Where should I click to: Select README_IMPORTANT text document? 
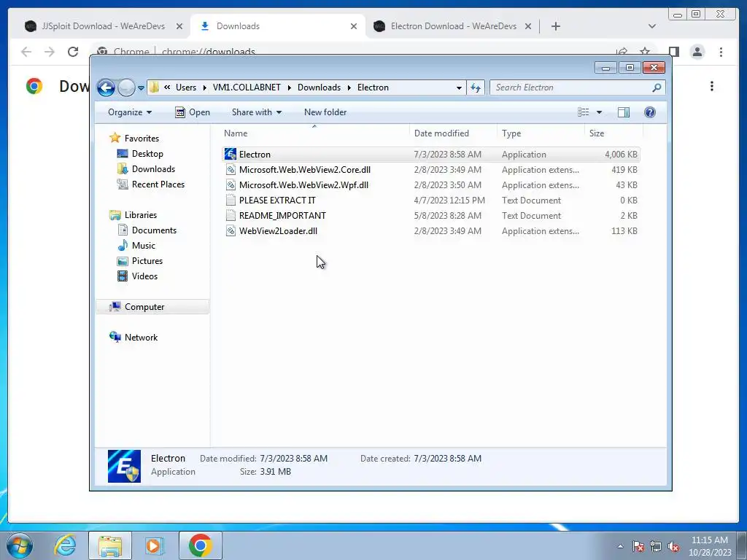[x=430, y=215]
